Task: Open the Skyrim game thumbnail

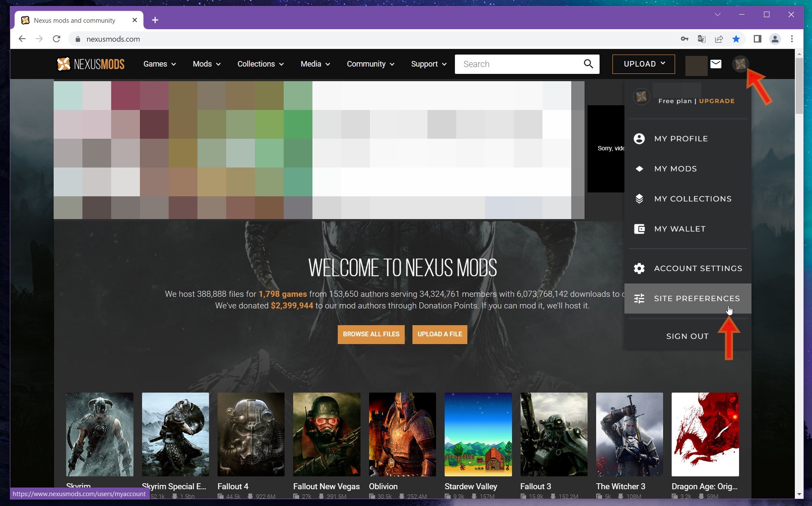Action: pyautogui.click(x=100, y=434)
